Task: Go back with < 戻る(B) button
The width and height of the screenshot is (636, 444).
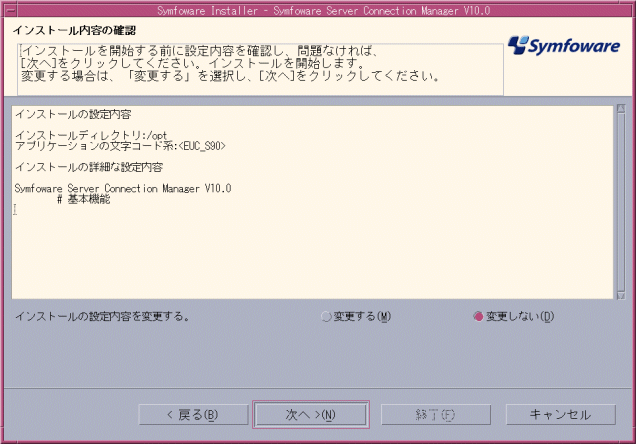Action: [x=193, y=414]
